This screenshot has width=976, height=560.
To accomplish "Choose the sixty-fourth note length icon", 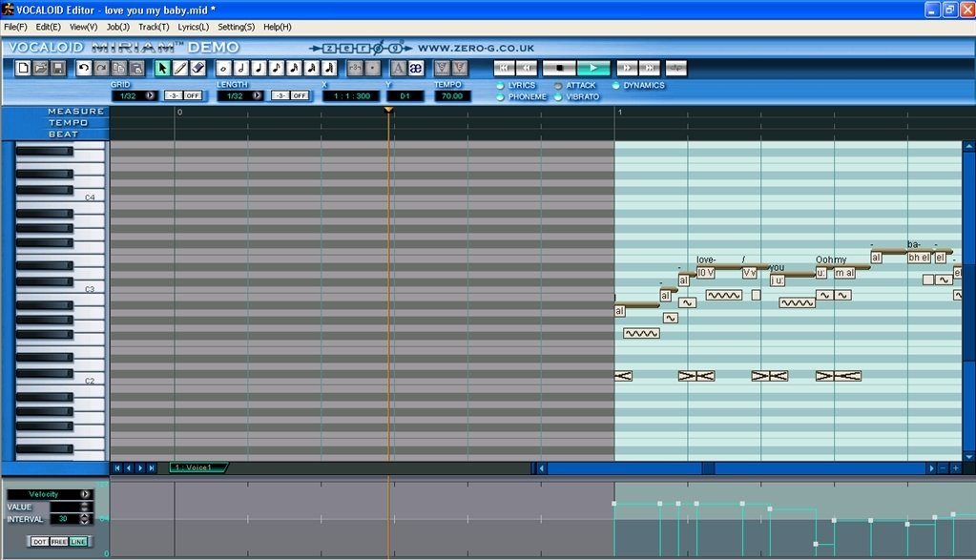I will 329,68.
